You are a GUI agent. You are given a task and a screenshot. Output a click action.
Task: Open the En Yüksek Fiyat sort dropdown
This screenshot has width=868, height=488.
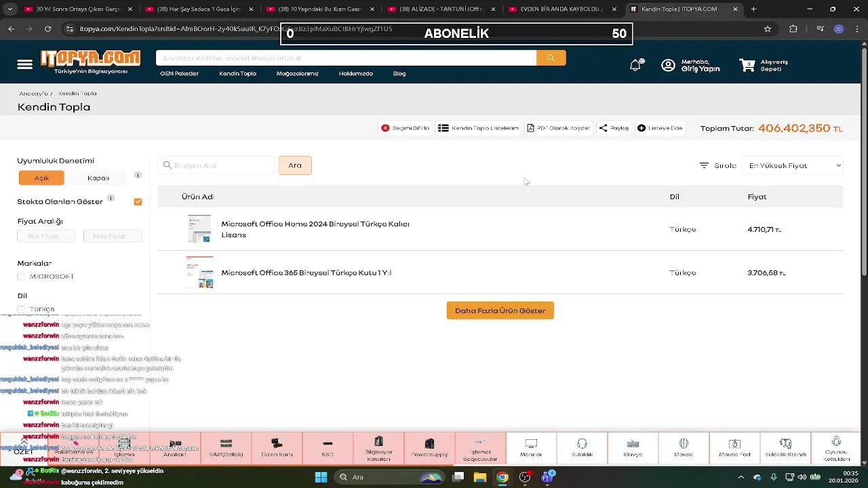793,165
